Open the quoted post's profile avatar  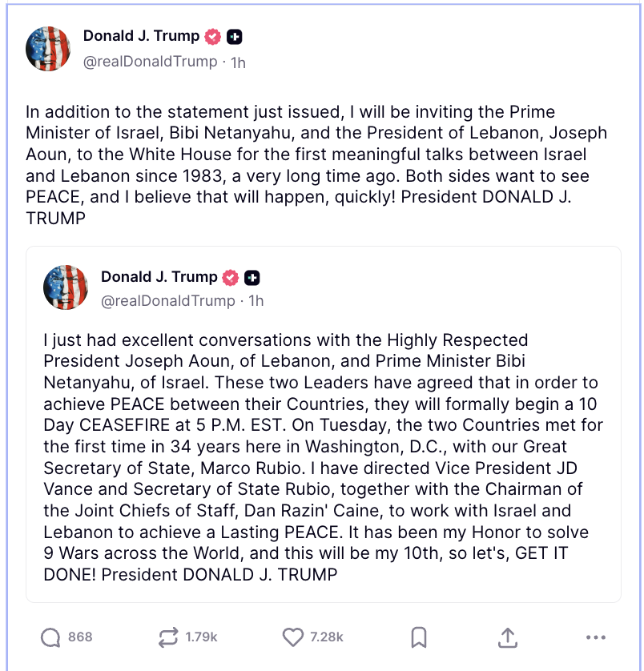point(66,288)
